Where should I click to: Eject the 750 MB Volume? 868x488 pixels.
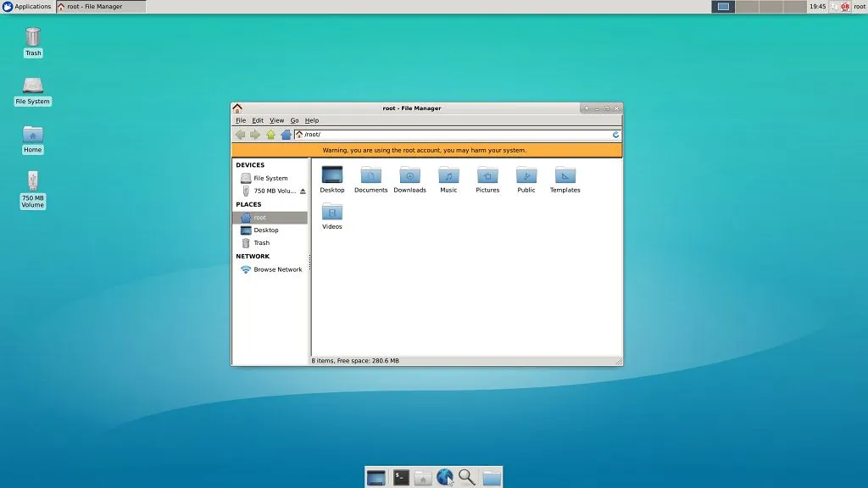[x=303, y=191]
